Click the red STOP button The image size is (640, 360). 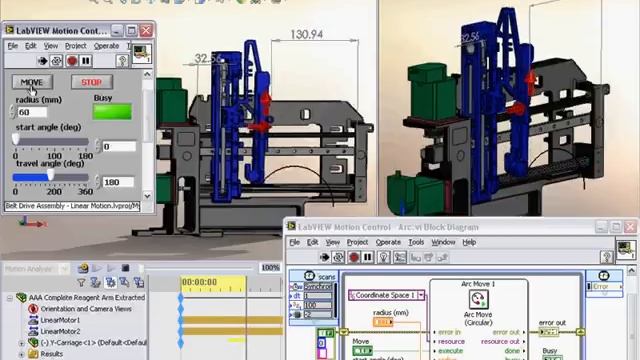pos(92,82)
